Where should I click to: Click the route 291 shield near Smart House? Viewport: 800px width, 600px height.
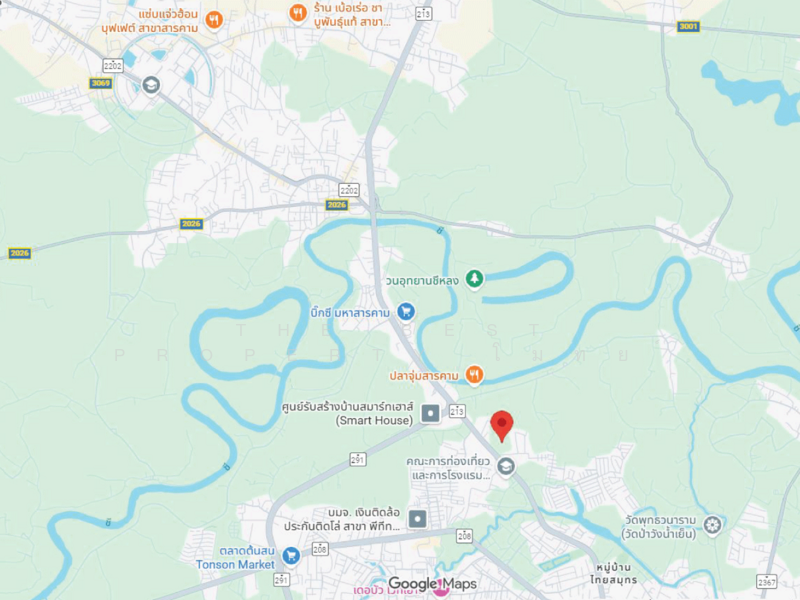358,460
